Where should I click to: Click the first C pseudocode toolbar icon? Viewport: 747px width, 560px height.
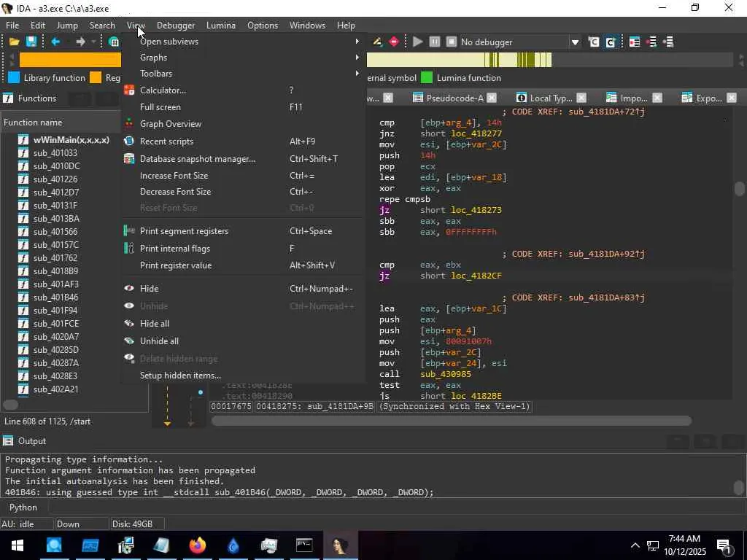tap(594, 42)
